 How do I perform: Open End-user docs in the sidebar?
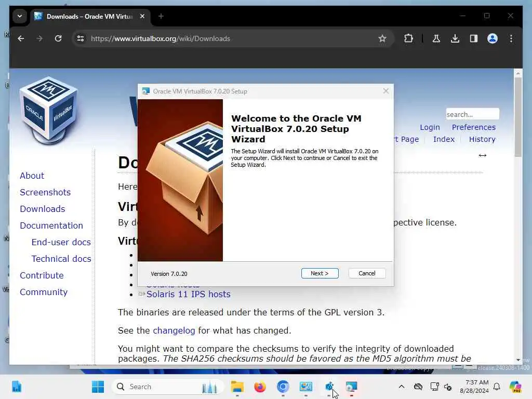pos(61,242)
